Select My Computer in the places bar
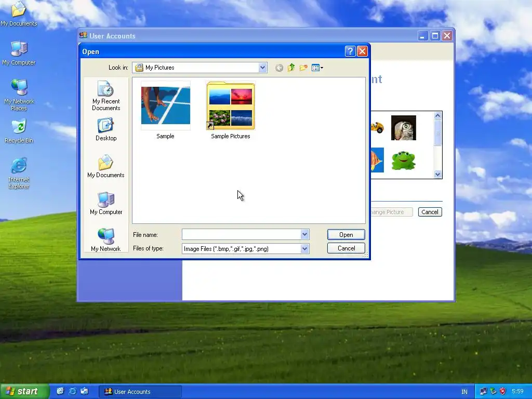This screenshot has width=532, height=399. tap(106, 203)
